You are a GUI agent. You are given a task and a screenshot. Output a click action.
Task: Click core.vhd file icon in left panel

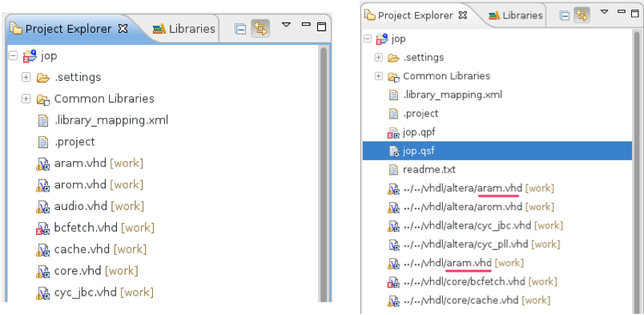43,272
